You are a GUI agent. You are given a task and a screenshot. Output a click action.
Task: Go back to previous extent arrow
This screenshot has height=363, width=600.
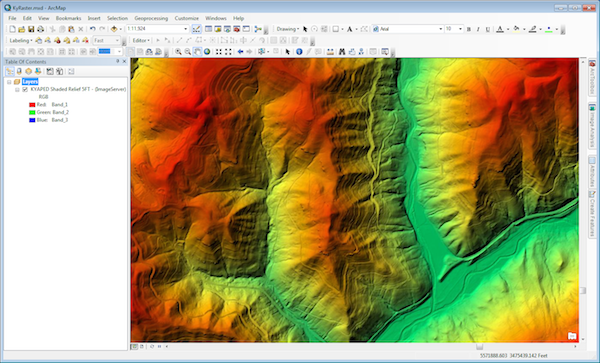click(x=240, y=52)
